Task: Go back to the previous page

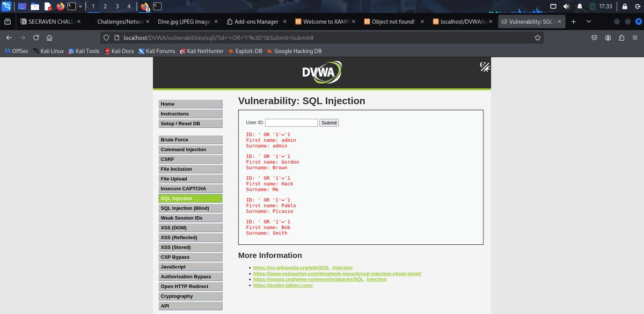Action: [9, 38]
